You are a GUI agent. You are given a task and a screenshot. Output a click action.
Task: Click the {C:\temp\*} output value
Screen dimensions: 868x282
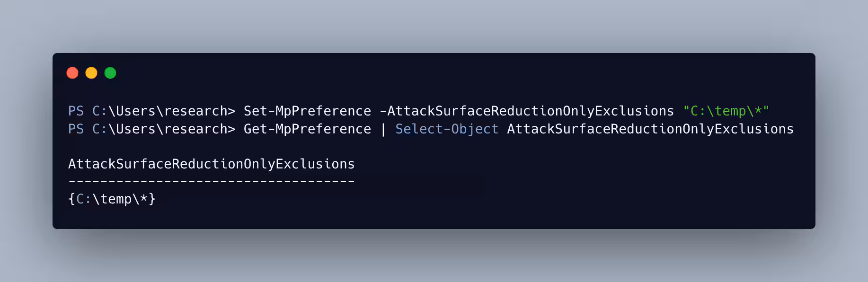112,199
